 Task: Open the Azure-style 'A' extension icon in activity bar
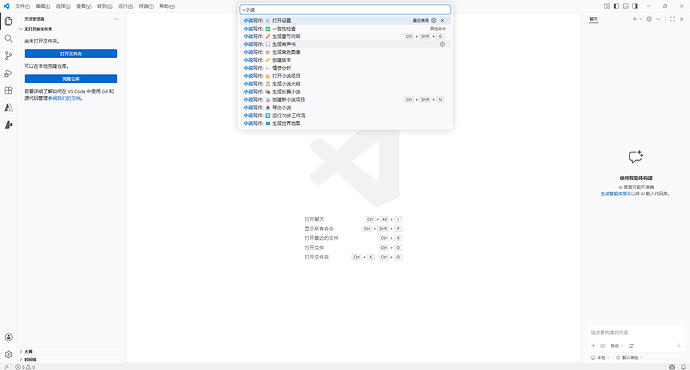pyautogui.click(x=8, y=107)
